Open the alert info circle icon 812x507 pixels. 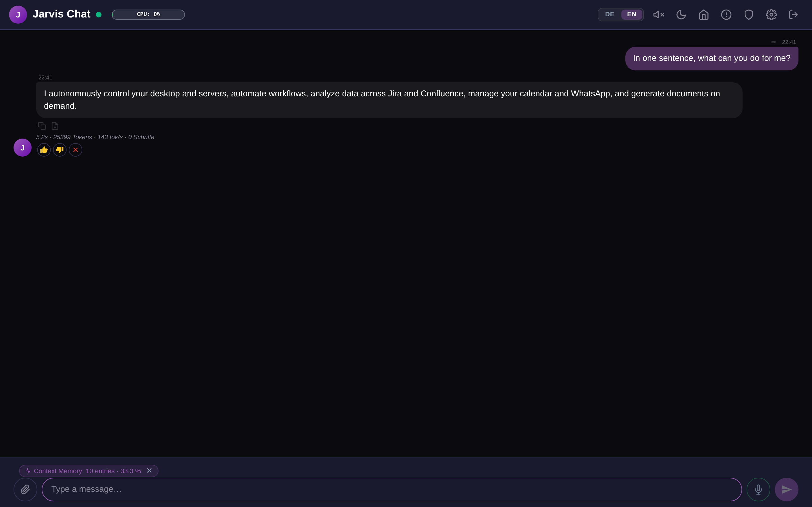[726, 15]
